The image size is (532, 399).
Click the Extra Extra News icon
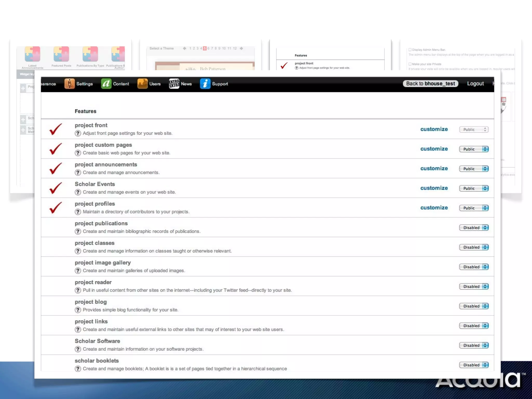[x=174, y=84]
